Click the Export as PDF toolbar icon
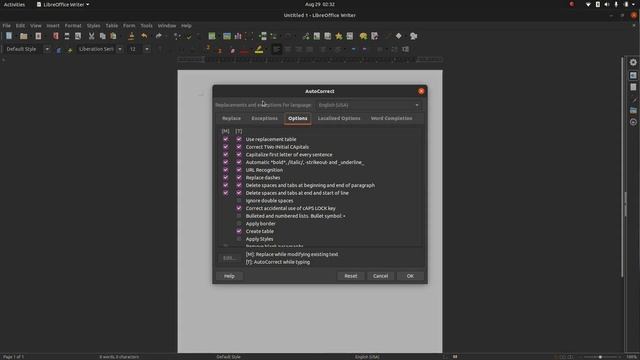This screenshot has width=640, height=360. pos(56,36)
